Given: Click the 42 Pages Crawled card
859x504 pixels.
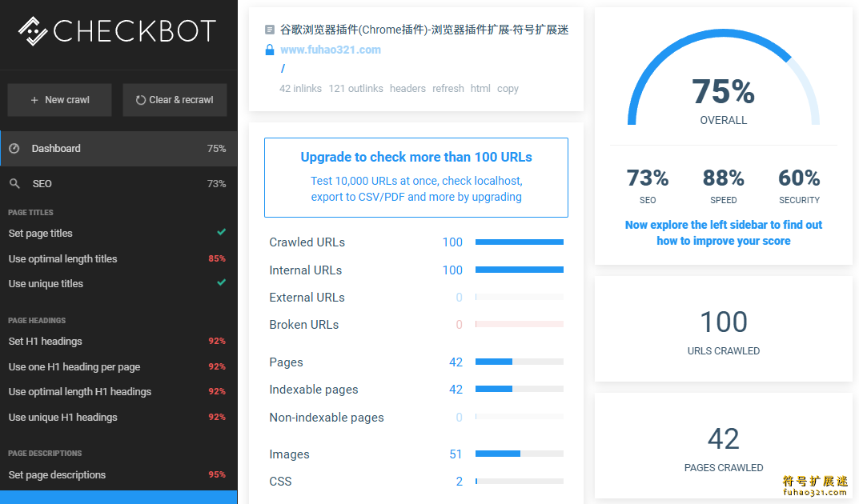Looking at the screenshot, I should point(723,446).
